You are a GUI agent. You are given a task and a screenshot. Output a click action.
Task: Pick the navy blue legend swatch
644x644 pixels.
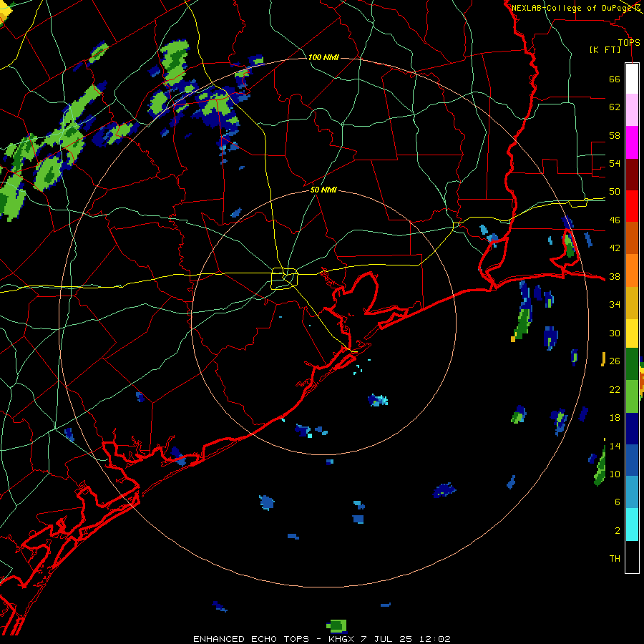pos(632,429)
